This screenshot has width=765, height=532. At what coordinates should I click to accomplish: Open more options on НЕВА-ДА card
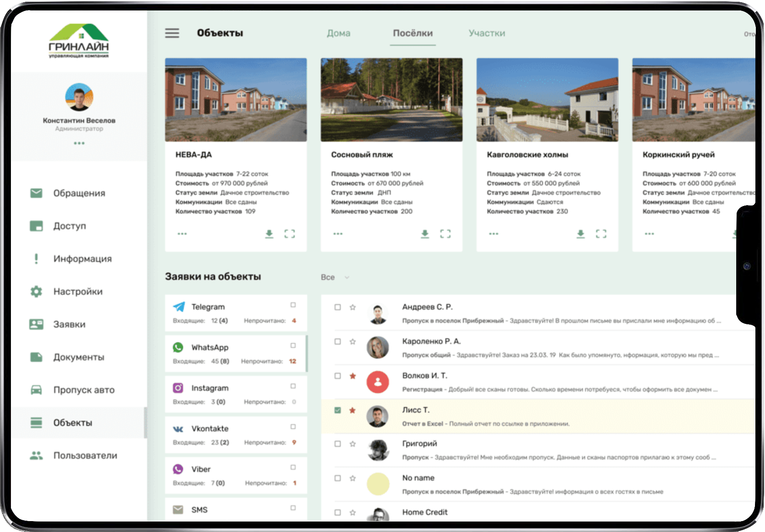point(182,234)
